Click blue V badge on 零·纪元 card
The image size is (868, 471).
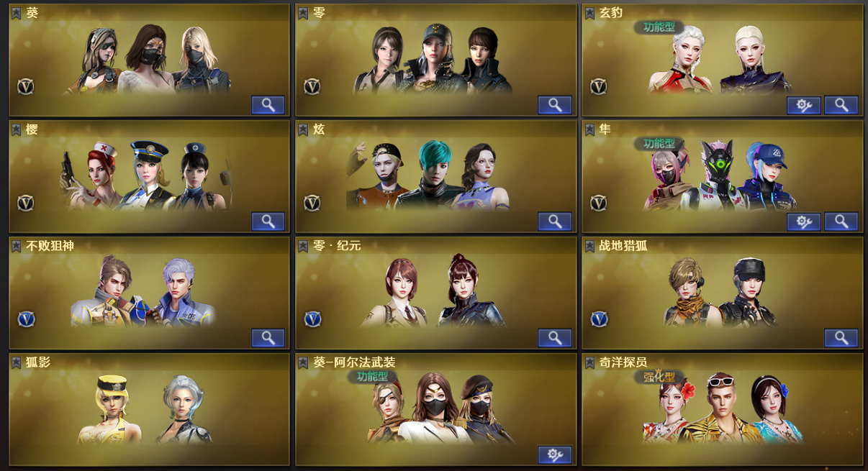[x=312, y=319]
